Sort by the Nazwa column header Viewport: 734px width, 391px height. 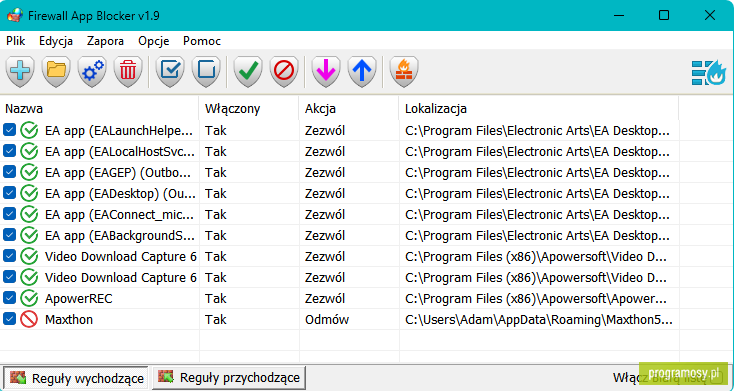tap(99, 109)
